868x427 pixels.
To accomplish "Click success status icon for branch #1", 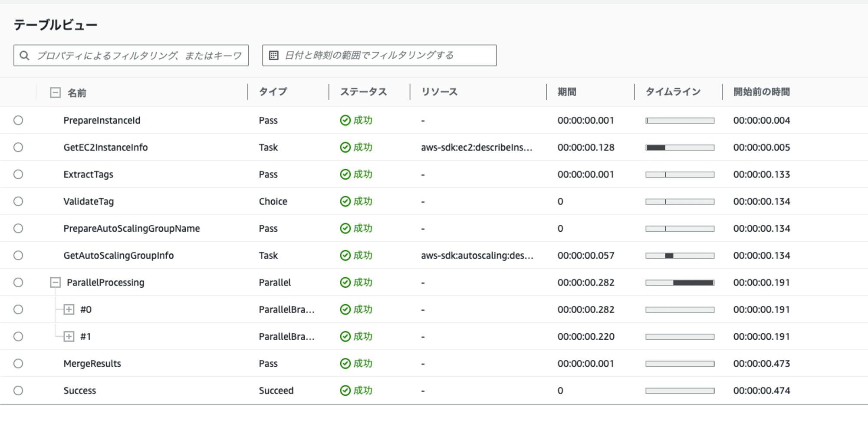I will [345, 336].
